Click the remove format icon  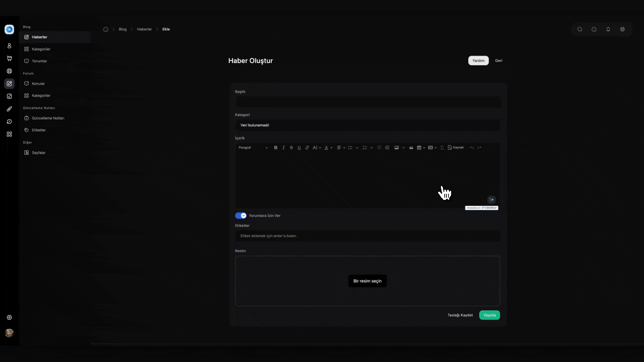442,147
